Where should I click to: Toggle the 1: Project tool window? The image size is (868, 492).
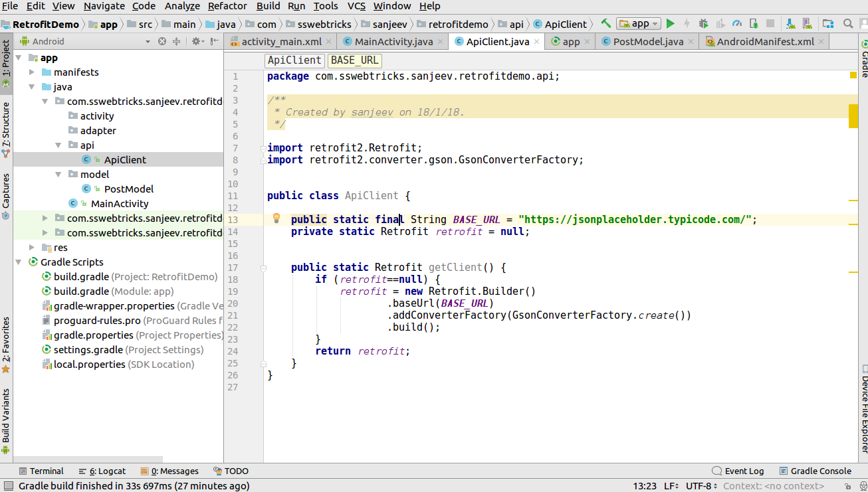pos(6,64)
